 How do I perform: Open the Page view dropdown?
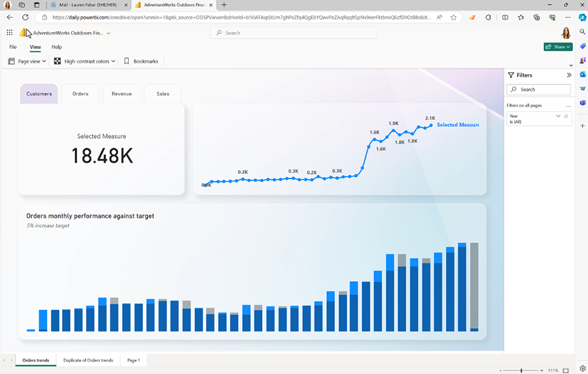[x=27, y=61]
